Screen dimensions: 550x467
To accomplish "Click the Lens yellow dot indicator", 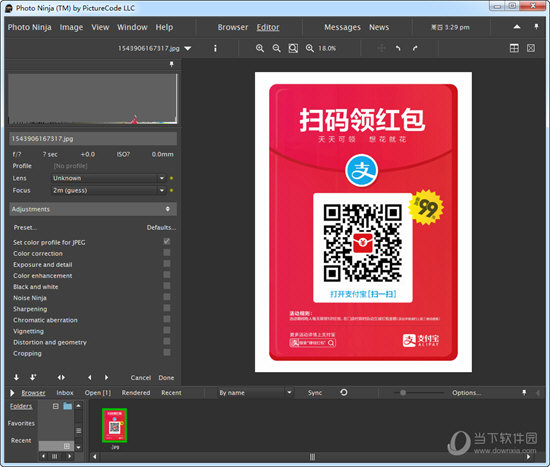I will point(172,178).
